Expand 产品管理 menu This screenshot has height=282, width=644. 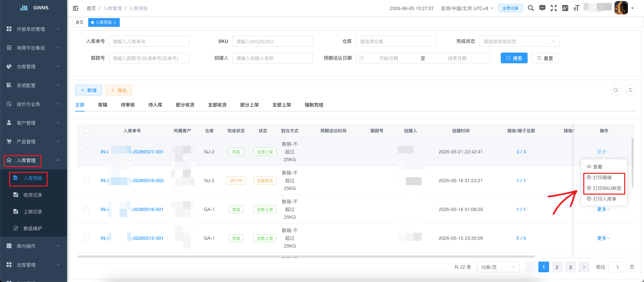(34, 142)
